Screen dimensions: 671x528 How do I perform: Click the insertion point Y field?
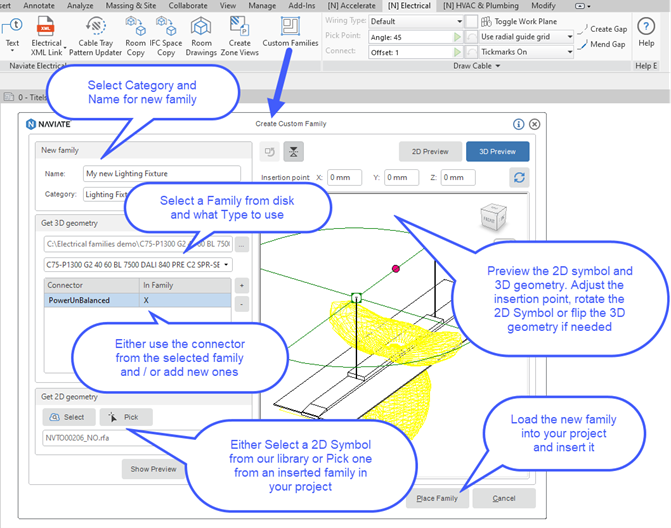pyautogui.click(x=401, y=177)
